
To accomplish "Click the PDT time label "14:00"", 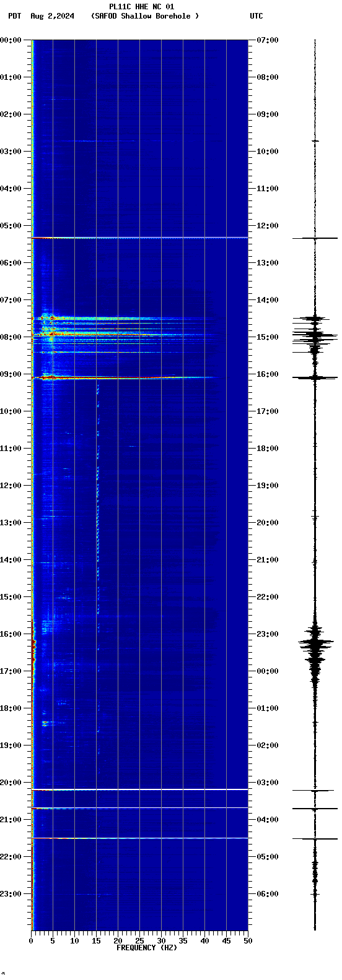I will [11, 560].
